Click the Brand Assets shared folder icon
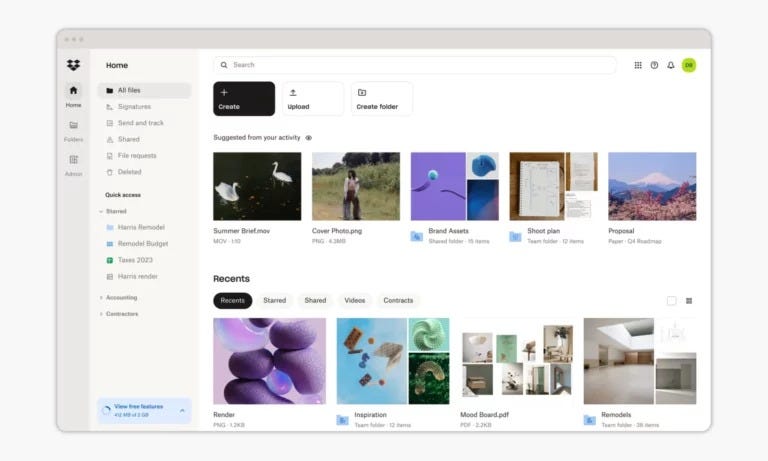The width and height of the screenshot is (768, 461). click(416, 236)
